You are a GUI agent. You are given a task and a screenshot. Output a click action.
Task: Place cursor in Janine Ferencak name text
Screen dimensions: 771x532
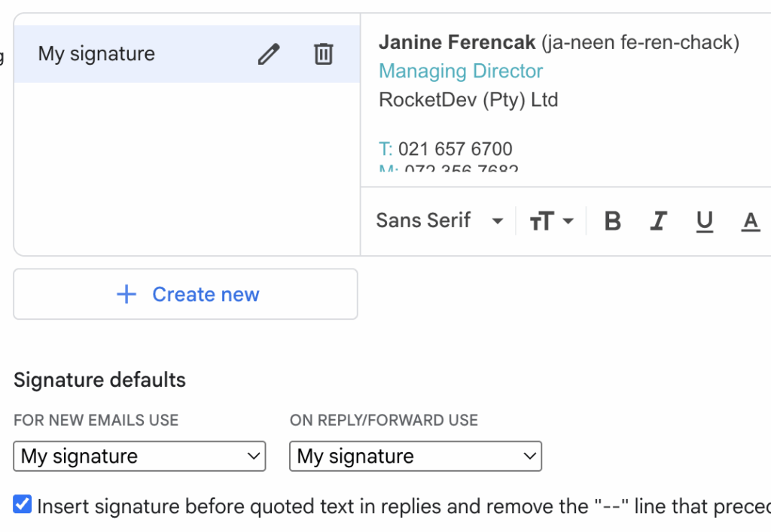(x=456, y=43)
